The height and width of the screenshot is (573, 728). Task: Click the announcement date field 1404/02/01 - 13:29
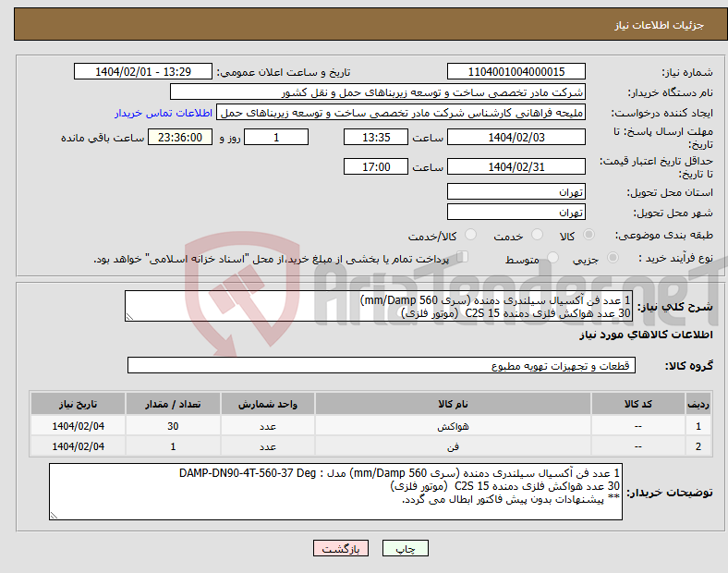[x=143, y=71]
